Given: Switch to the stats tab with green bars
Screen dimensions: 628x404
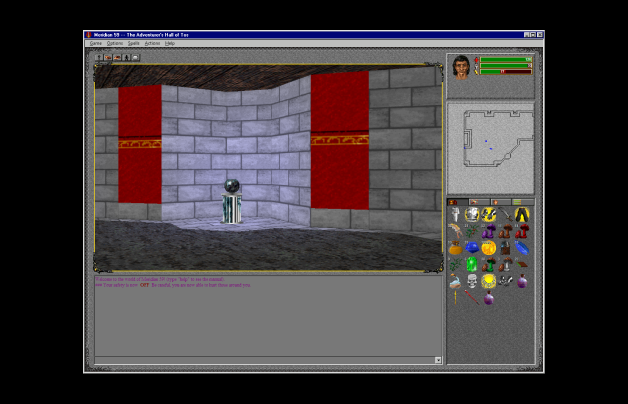Looking at the screenshot, I should [x=523, y=202].
